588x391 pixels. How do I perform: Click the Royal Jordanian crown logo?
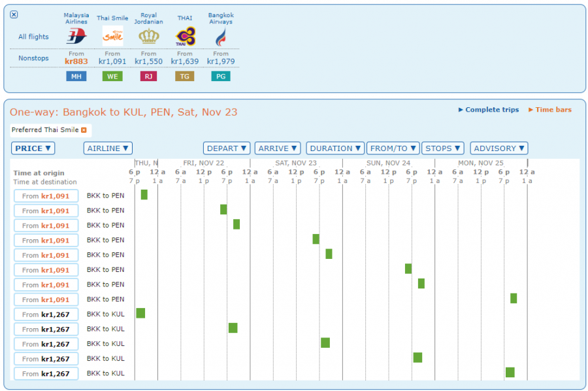(x=148, y=36)
